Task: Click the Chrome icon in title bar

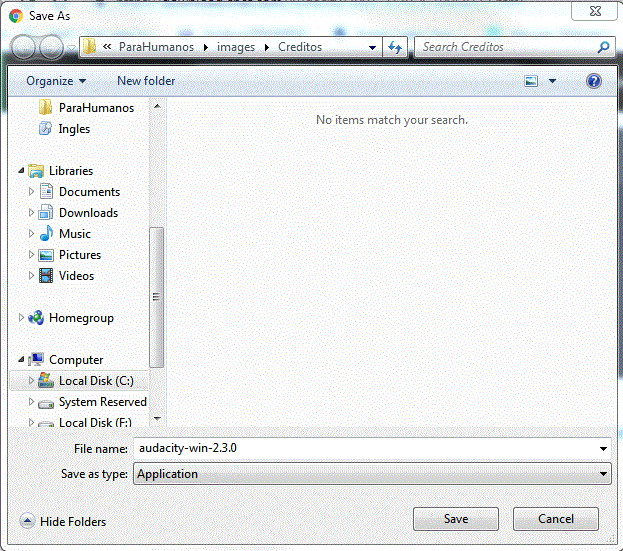Action: [16, 16]
